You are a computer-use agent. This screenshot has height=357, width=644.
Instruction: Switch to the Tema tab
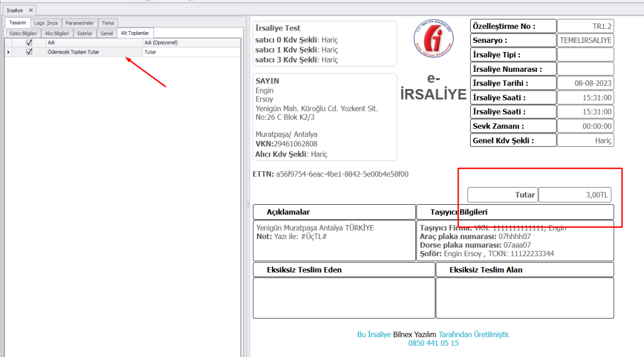click(x=108, y=23)
